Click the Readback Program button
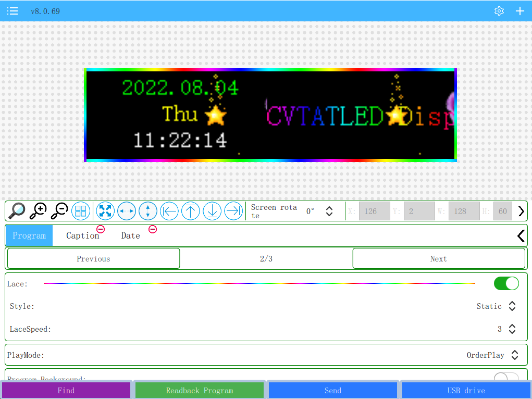Viewport: 532px width, 399px height. (x=200, y=391)
